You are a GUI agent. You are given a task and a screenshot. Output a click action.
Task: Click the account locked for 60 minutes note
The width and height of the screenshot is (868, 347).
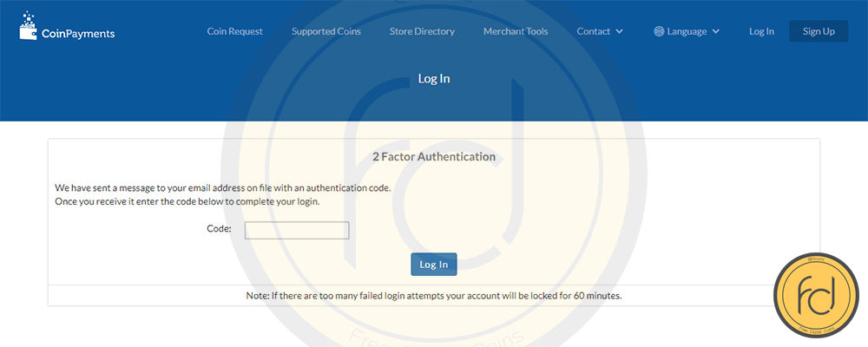coord(434,296)
